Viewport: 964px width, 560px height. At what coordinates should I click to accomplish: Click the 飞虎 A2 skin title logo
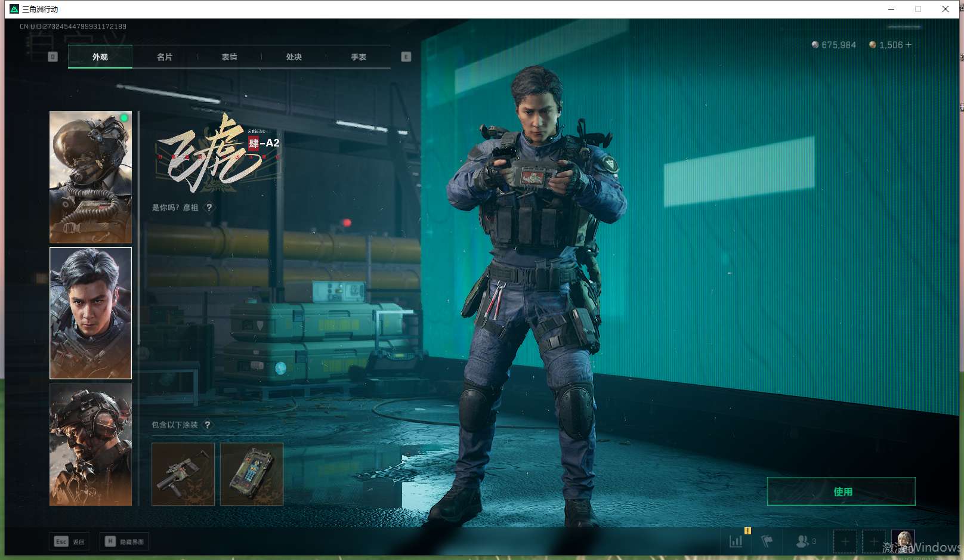(218, 153)
